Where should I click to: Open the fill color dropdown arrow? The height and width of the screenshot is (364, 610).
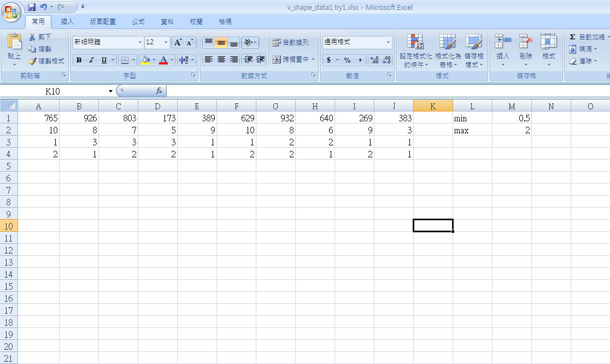154,60
